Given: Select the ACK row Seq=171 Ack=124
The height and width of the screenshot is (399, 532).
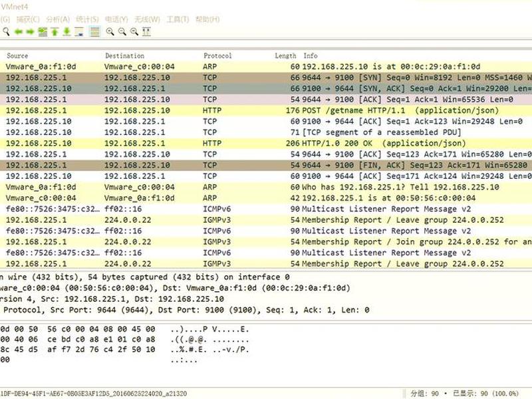Looking at the screenshot, I should pos(266,176).
